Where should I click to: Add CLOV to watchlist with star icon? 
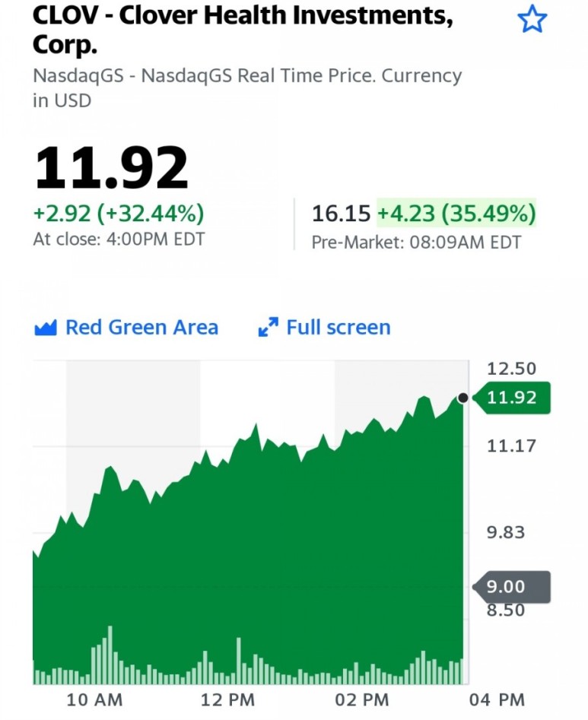click(532, 19)
